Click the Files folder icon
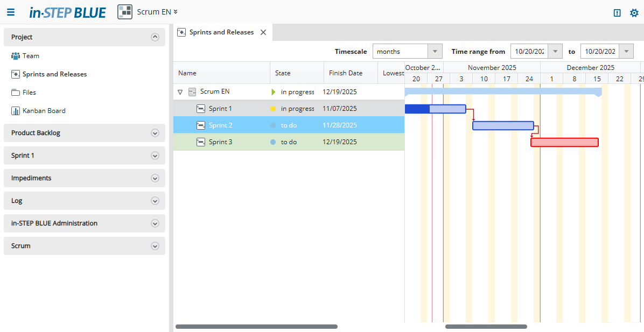Viewport: 644px width, 332px height. [16, 93]
